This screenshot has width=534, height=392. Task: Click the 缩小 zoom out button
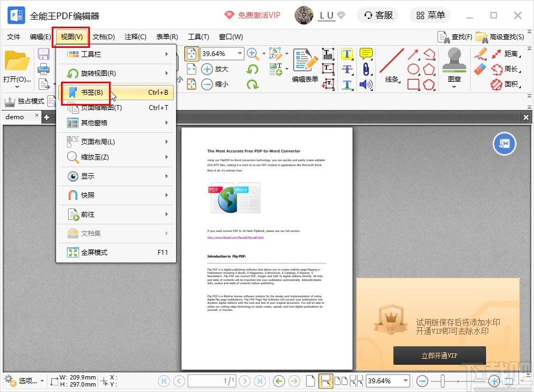point(215,84)
